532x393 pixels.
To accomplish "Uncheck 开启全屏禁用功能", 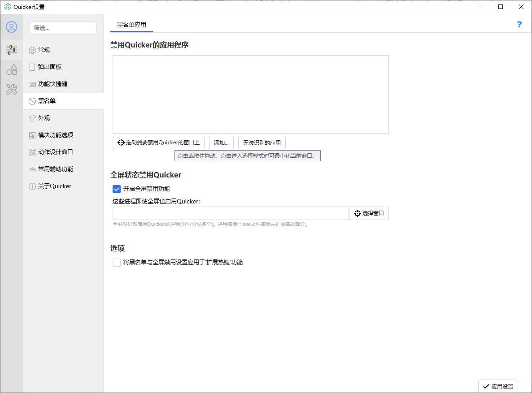I will pos(117,189).
